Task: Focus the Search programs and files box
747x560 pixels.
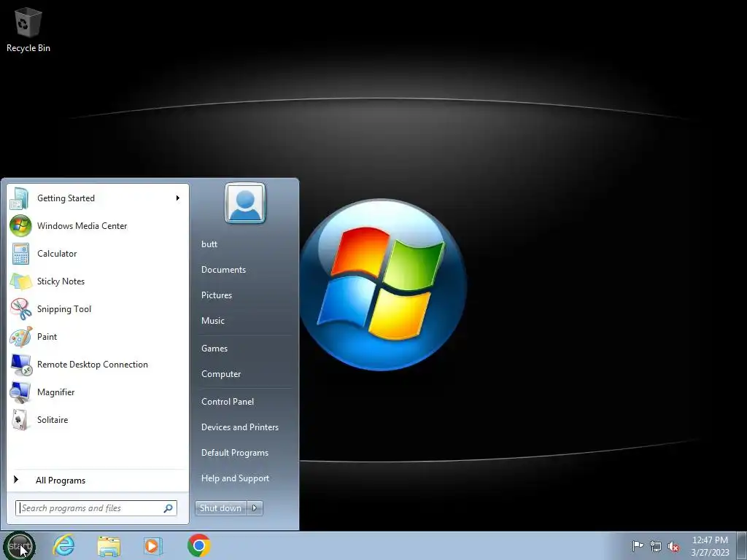Action: (96, 508)
